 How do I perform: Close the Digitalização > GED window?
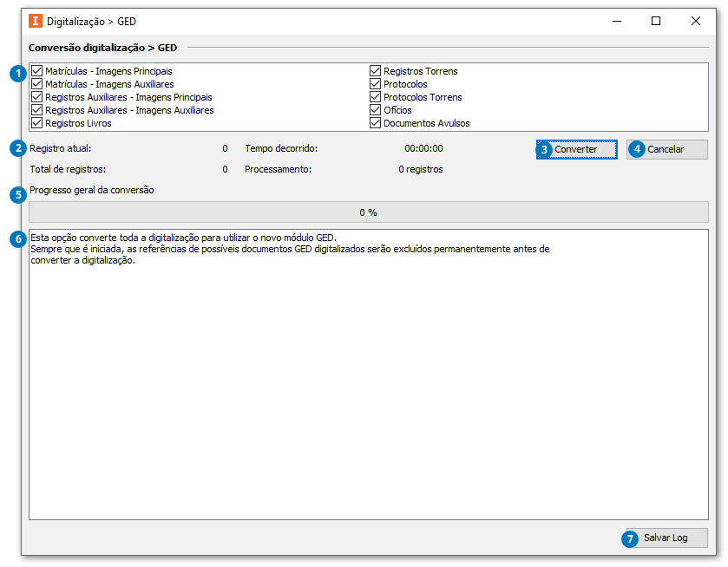click(696, 22)
